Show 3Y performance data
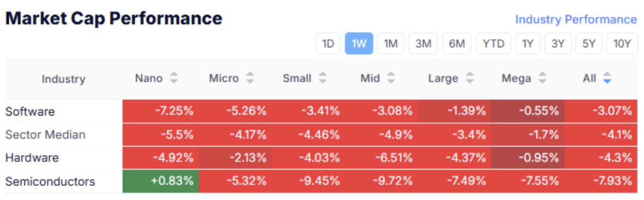This screenshot has width=644, height=200. click(558, 44)
